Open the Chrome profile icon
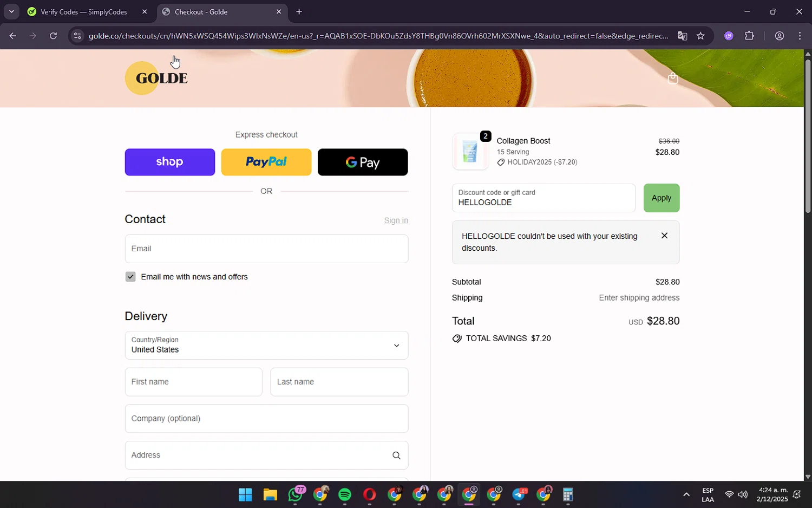812x508 pixels. pos(780,36)
